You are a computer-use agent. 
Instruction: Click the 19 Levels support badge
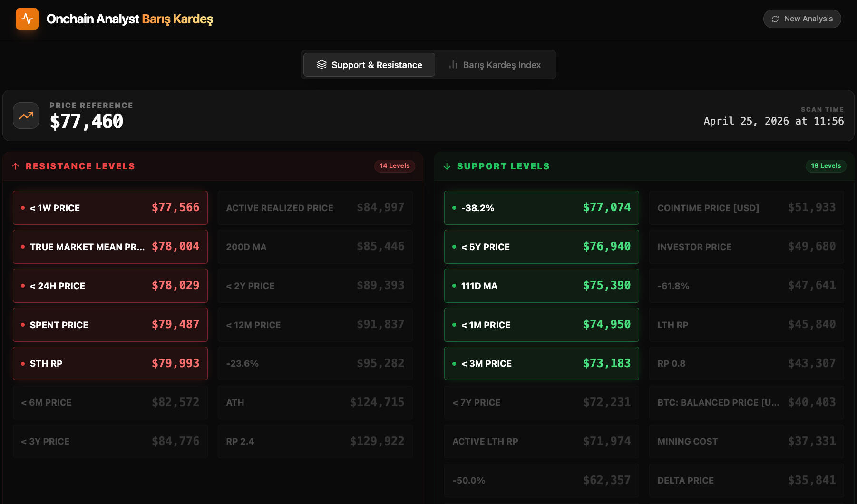pyautogui.click(x=826, y=166)
